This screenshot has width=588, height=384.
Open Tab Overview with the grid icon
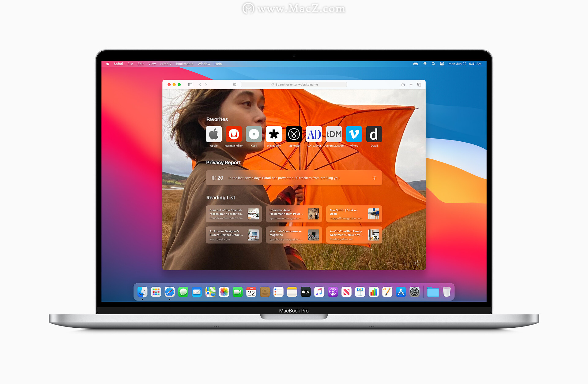point(421,84)
